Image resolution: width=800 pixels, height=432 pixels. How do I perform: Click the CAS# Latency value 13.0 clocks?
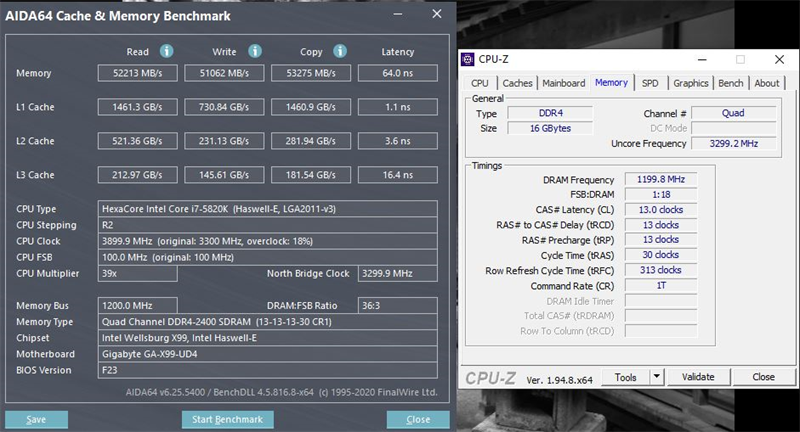661,210
